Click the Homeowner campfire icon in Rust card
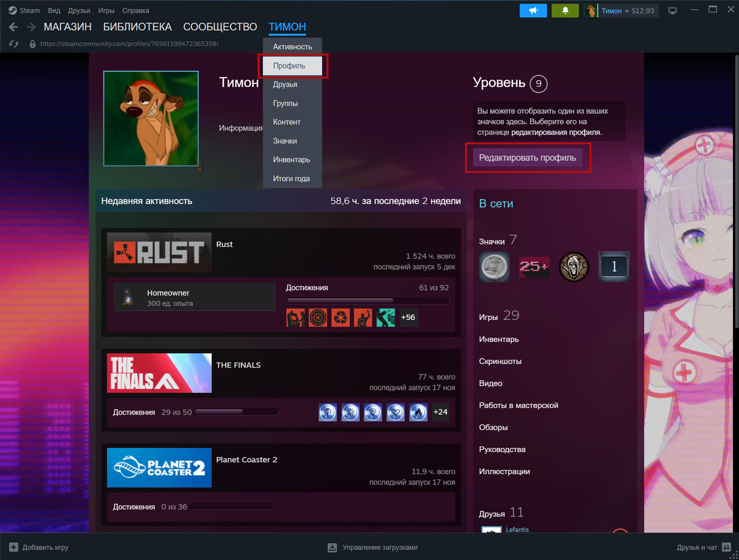 (x=127, y=298)
